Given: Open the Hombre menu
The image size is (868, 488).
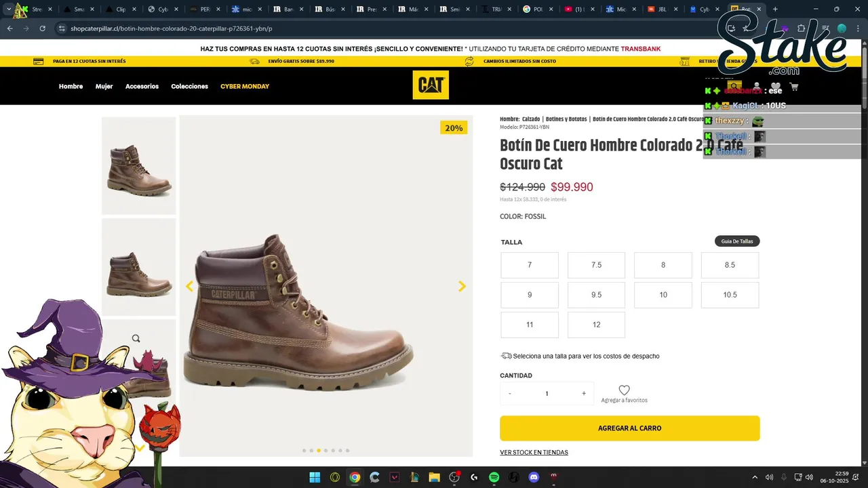Looking at the screenshot, I should click(71, 86).
